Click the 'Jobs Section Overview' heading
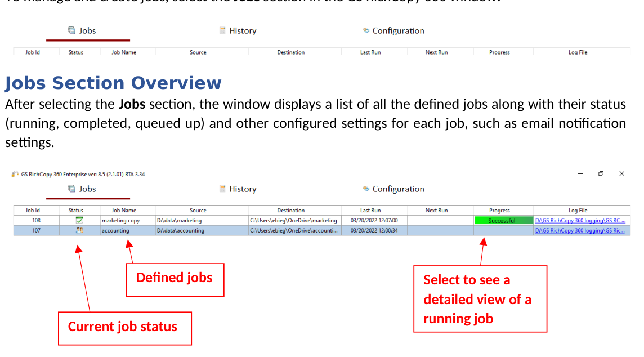Viewport: 644px width, 357px height. [113, 83]
